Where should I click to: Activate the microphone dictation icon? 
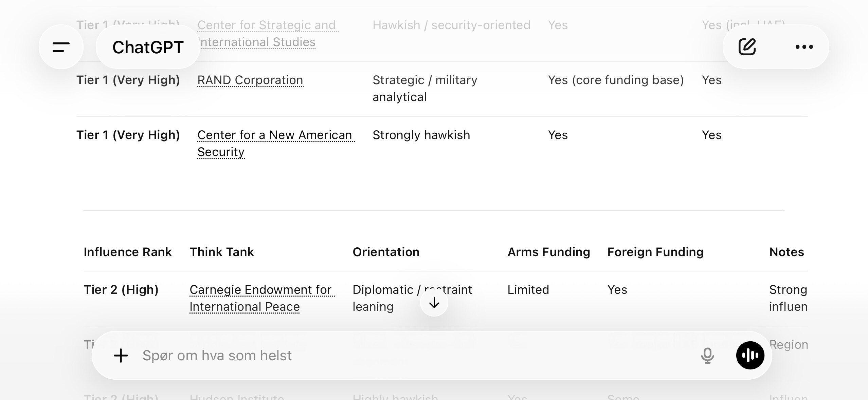click(707, 356)
